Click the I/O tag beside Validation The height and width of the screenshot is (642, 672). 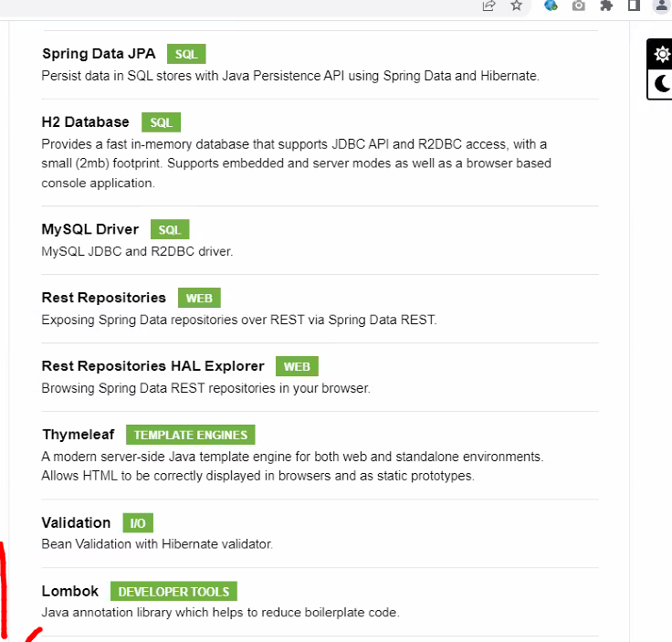(x=138, y=523)
